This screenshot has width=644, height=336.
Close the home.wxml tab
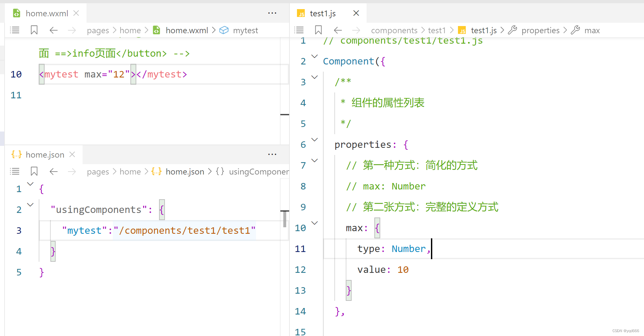76,13
